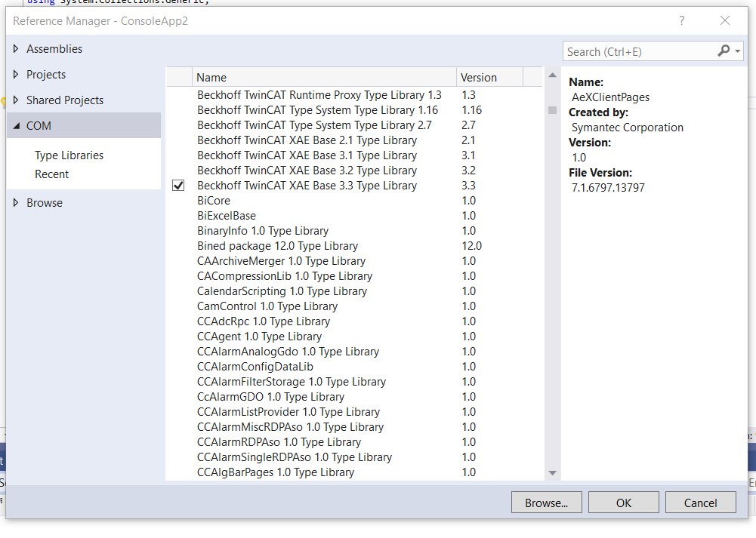Screen dimensions: 756x538
Task: Expand the Projects section
Action: 16,74
